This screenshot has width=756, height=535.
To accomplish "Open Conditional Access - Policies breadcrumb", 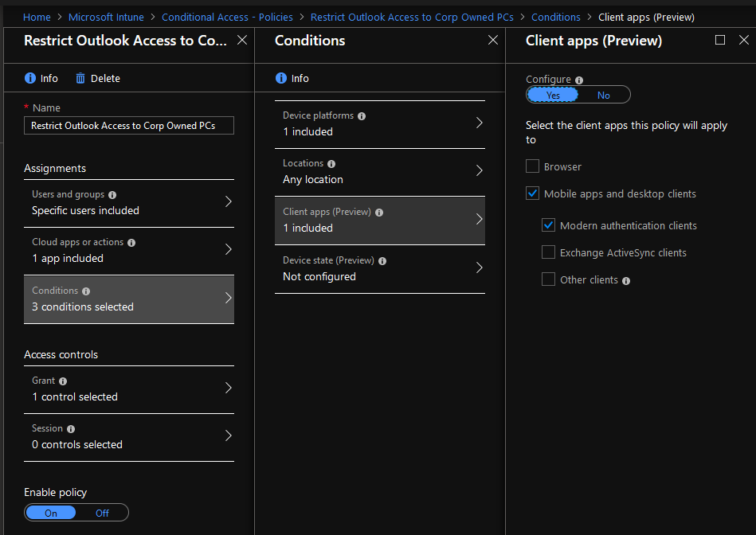I will click(x=227, y=17).
